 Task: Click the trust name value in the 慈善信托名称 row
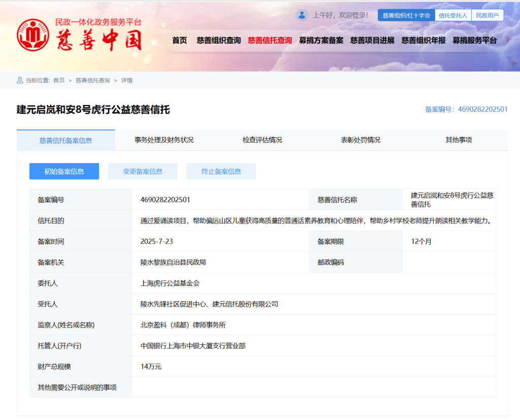[452, 200]
